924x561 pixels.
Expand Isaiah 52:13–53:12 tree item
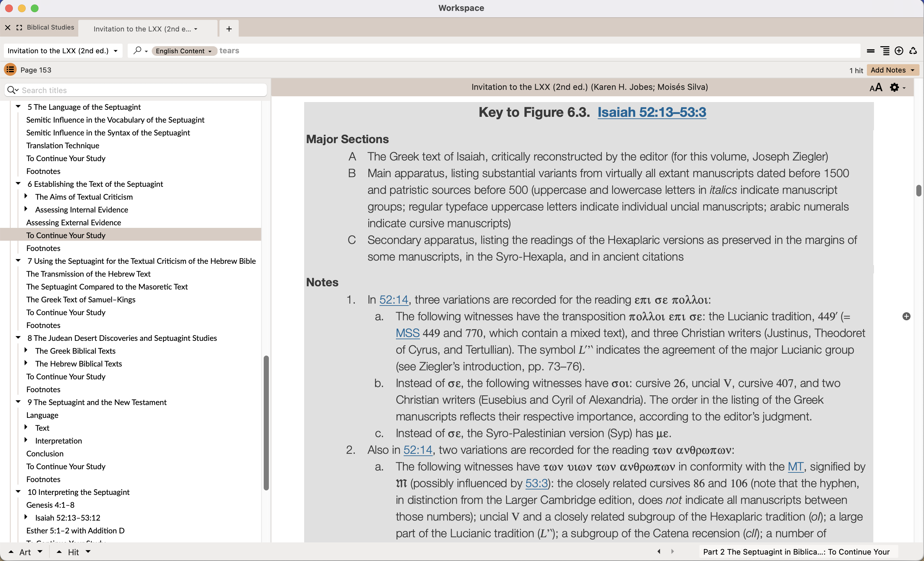click(x=26, y=517)
